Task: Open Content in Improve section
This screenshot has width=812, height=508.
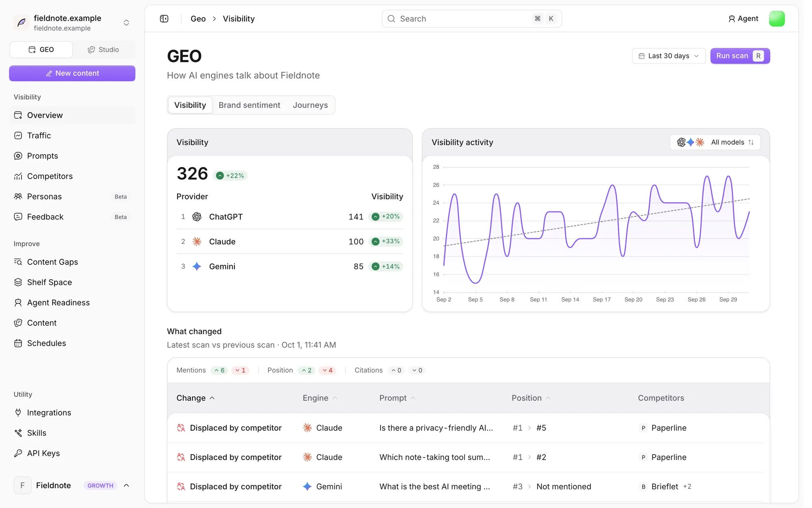Action: click(72, 323)
